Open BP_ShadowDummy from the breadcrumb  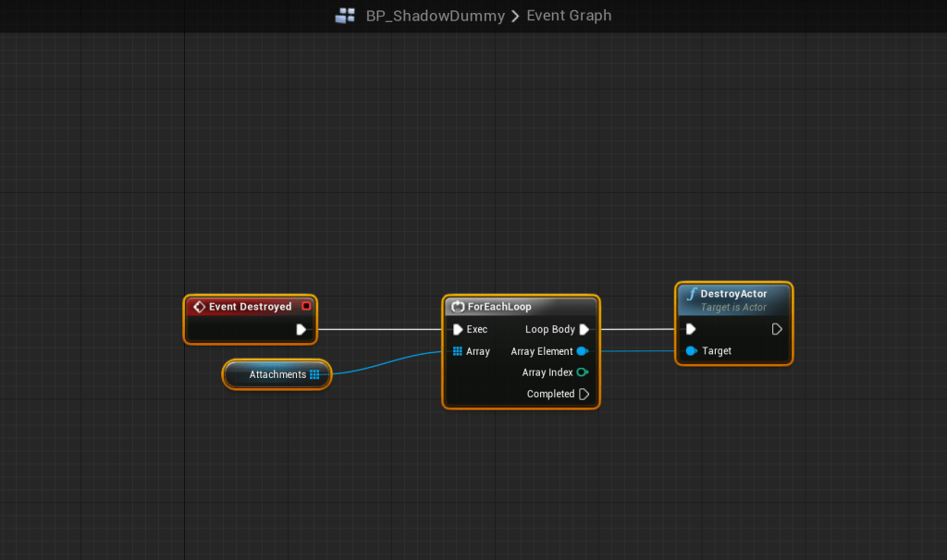(x=435, y=16)
